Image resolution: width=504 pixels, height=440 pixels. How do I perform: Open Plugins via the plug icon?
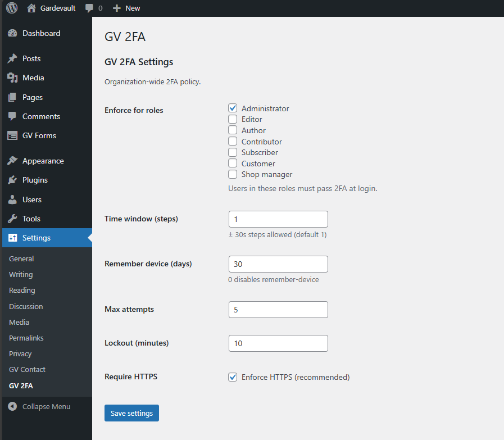tap(12, 180)
